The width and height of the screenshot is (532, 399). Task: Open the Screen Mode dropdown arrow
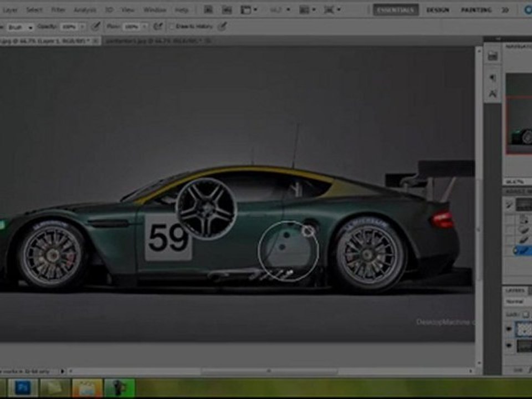coord(338,10)
